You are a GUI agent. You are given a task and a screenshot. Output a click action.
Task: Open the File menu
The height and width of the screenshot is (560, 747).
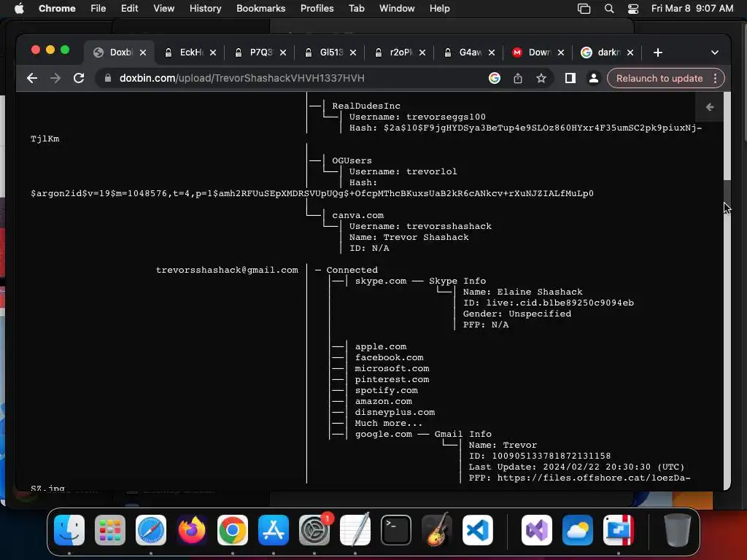[98, 9]
